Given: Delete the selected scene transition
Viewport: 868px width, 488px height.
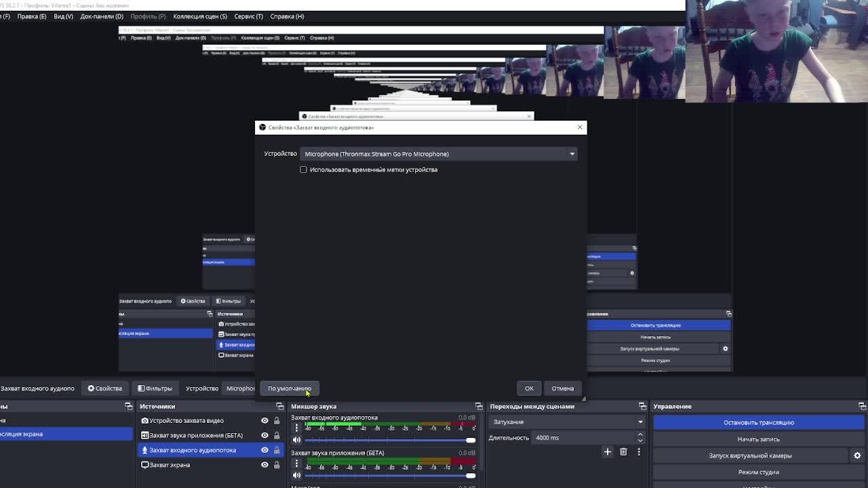Looking at the screenshot, I should [x=623, y=452].
